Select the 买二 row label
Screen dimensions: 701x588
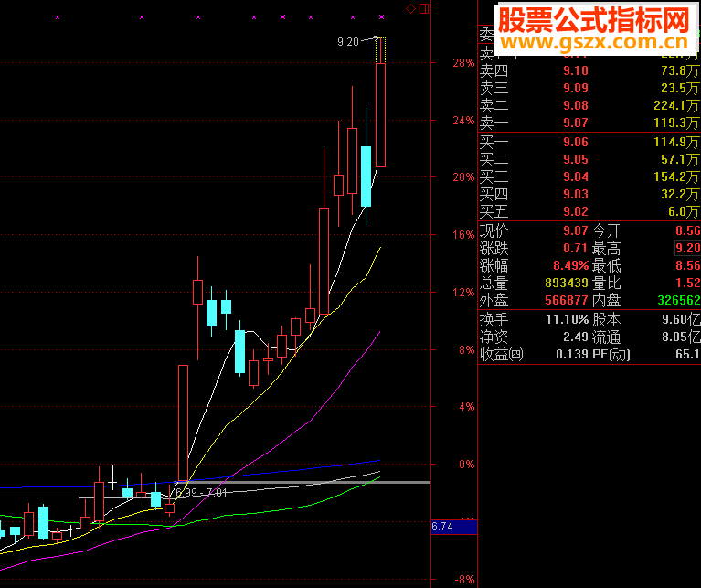pyautogui.click(x=494, y=160)
